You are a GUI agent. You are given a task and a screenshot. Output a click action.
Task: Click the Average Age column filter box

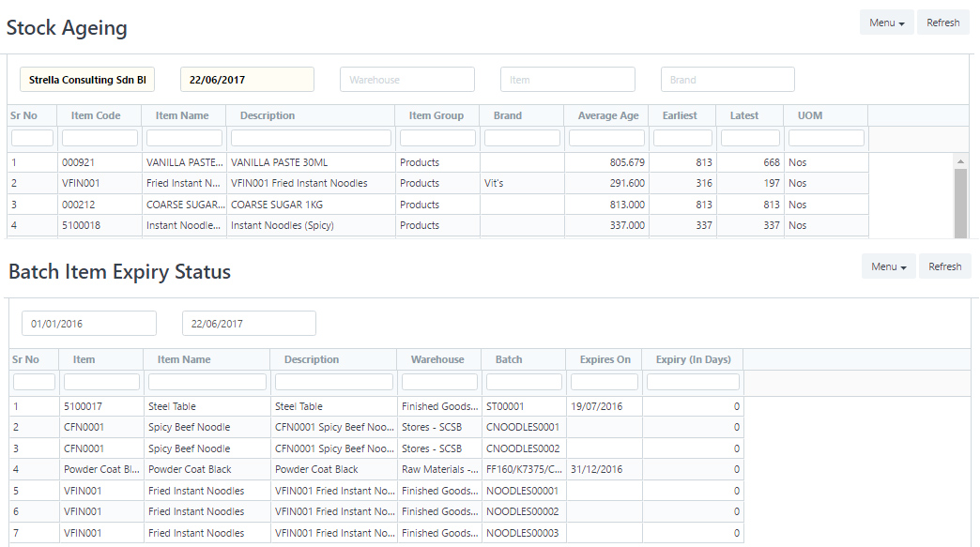click(607, 138)
